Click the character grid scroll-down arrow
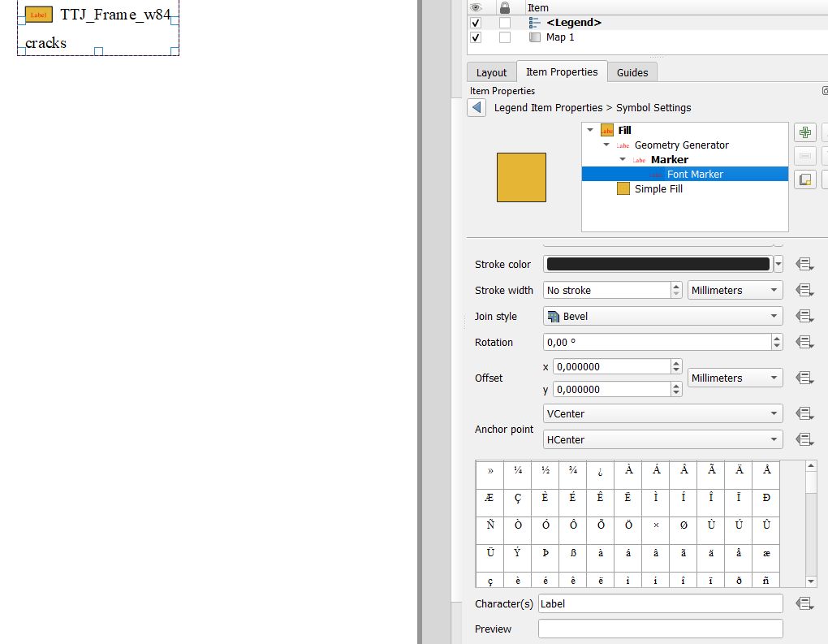 811,581
